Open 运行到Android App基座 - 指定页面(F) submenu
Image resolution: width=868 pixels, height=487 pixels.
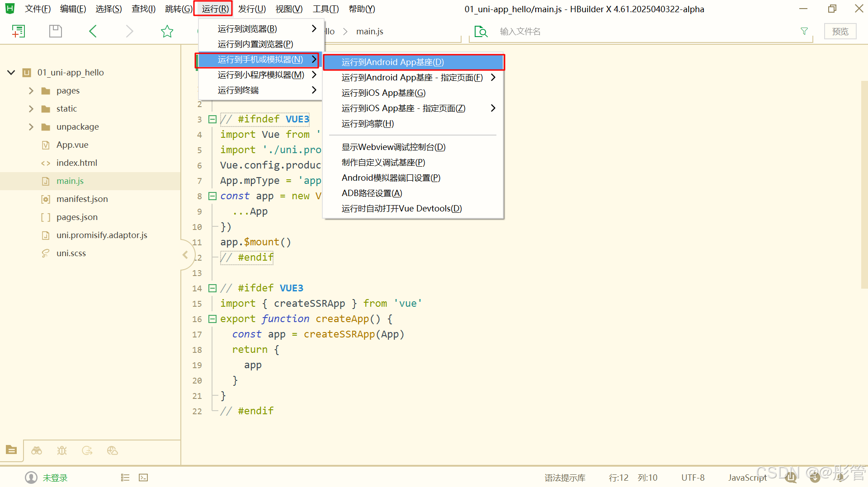click(x=413, y=78)
